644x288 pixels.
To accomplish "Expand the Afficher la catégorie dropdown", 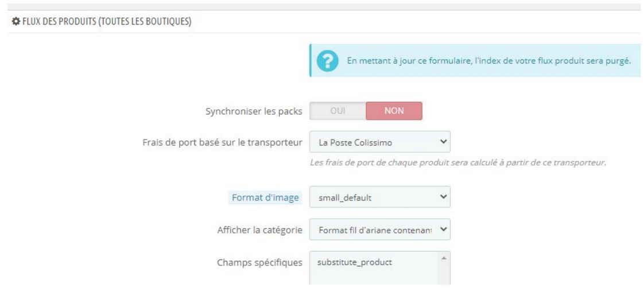I will [x=380, y=229].
